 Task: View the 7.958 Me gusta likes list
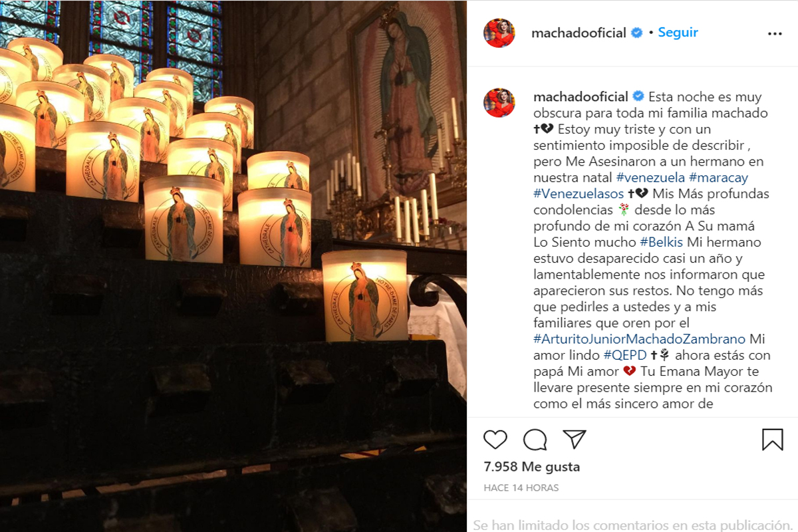point(532,467)
